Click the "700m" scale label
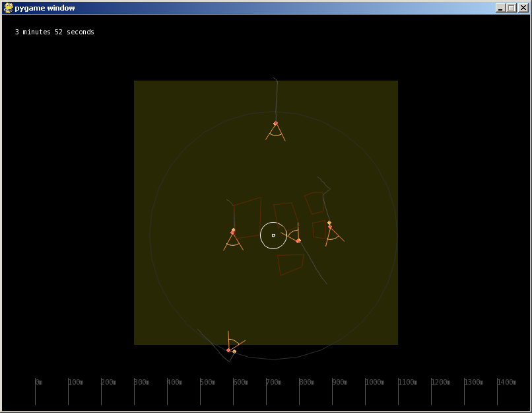 coord(274,382)
